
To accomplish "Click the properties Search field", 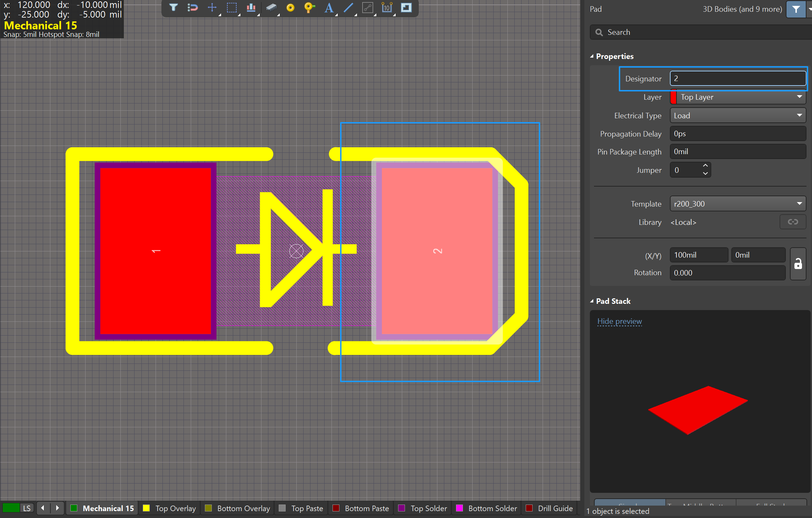I will (700, 32).
